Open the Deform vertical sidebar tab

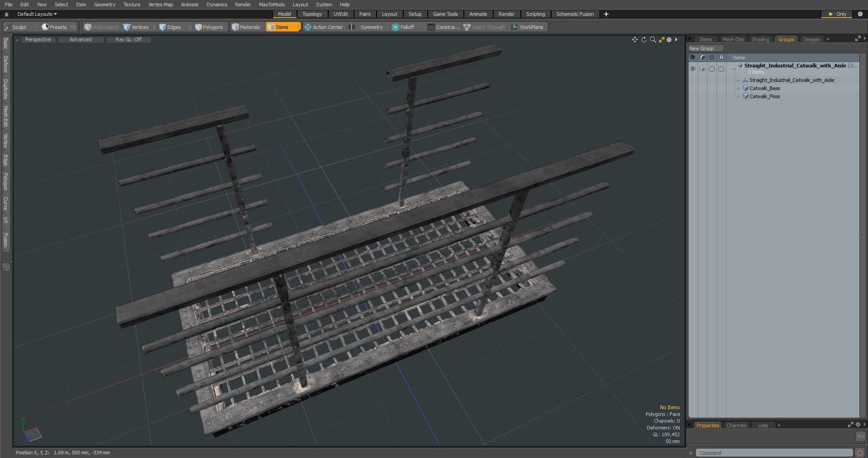(x=6, y=64)
